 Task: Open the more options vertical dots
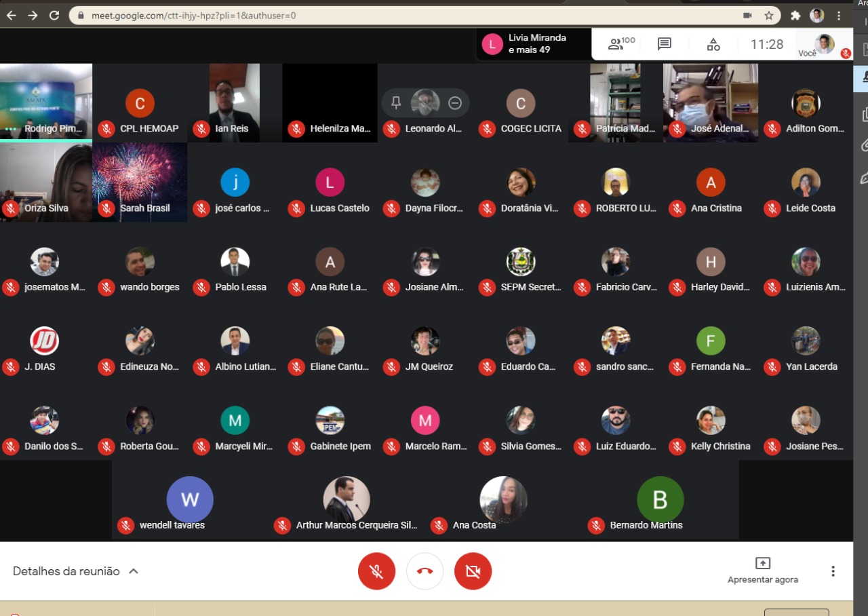[833, 571]
